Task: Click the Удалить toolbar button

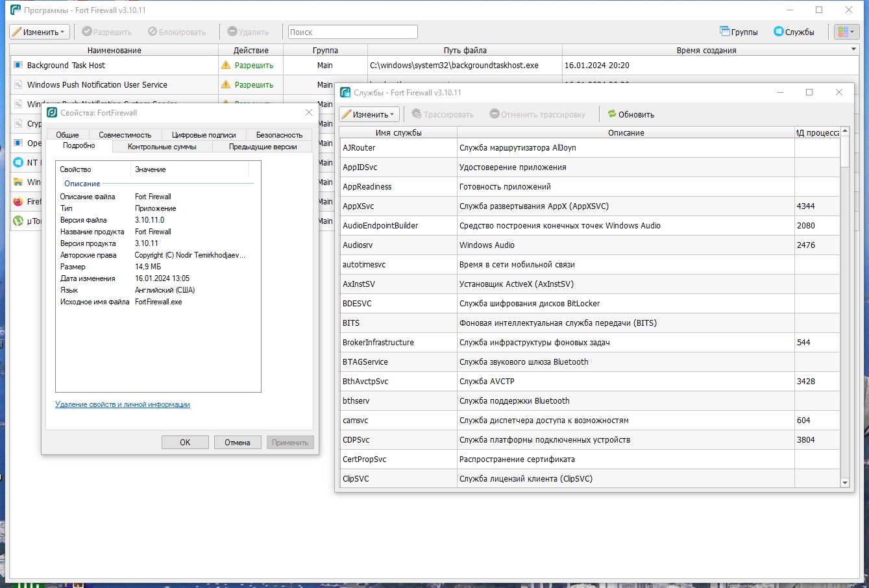Action: (248, 32)
